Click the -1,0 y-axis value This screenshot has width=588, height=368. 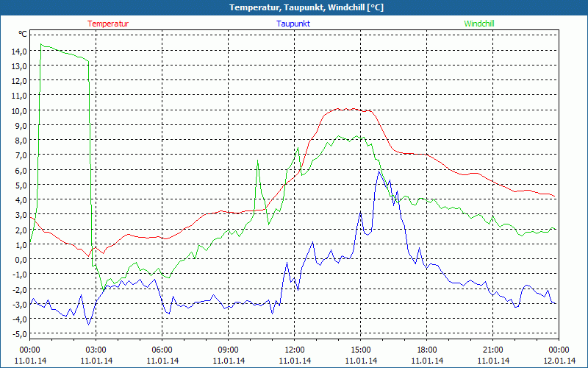pos(21,274)
